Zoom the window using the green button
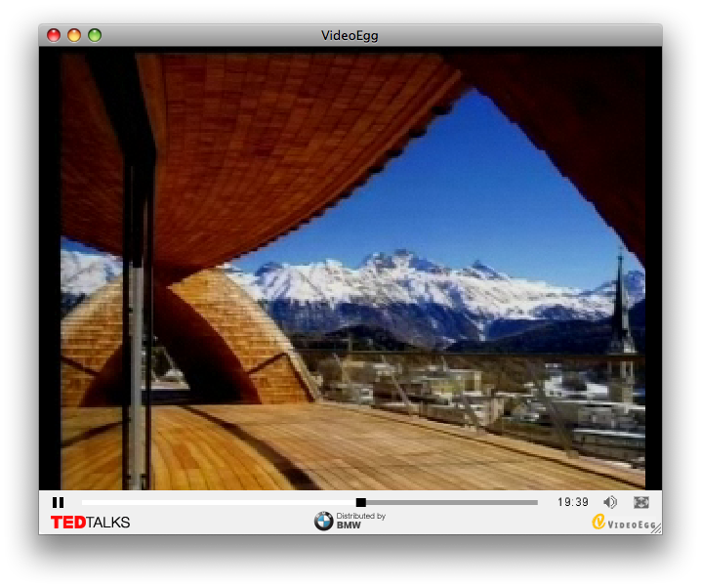Viewport: 701px width, 588px height. click(95, 36)
